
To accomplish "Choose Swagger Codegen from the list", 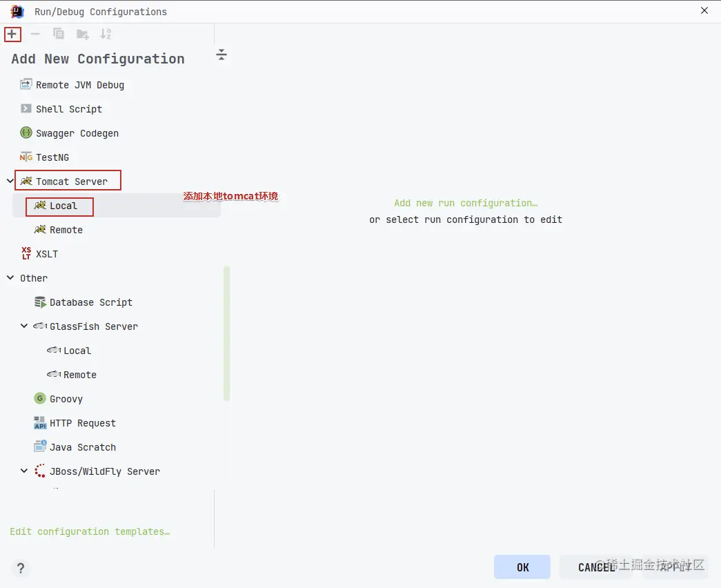I will pos(77,133).
